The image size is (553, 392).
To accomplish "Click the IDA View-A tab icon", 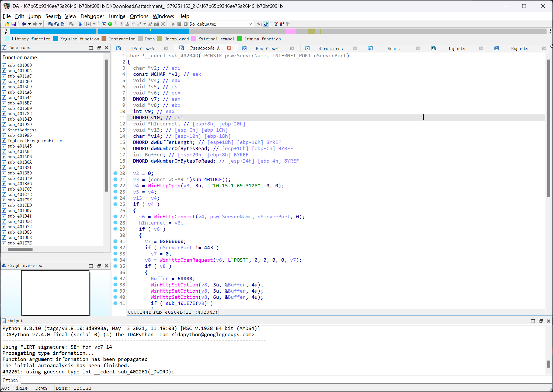I will coord(119,48).
